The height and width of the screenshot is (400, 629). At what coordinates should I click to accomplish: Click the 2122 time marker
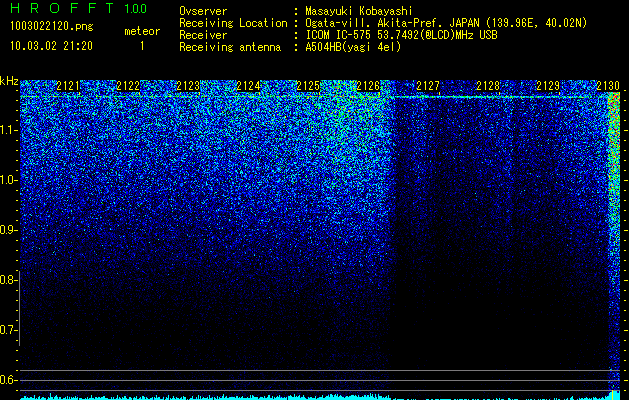(x=128, y=86)
